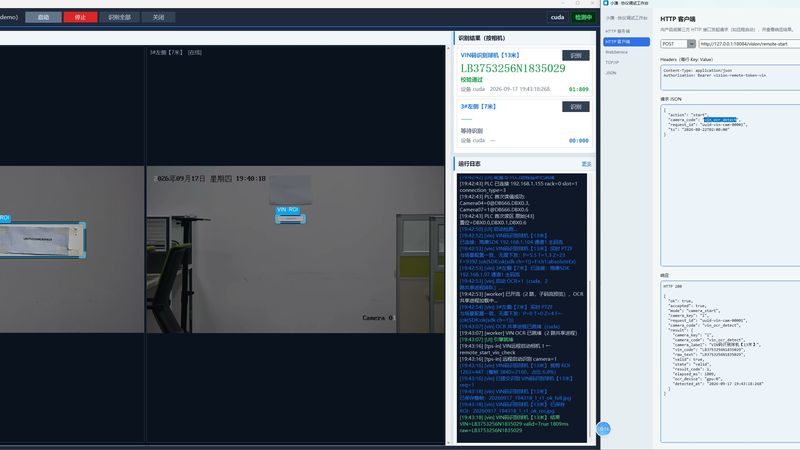The image size is (800, 450).
Task: Click the red stop (停止) button
Action: pos(80,17)
